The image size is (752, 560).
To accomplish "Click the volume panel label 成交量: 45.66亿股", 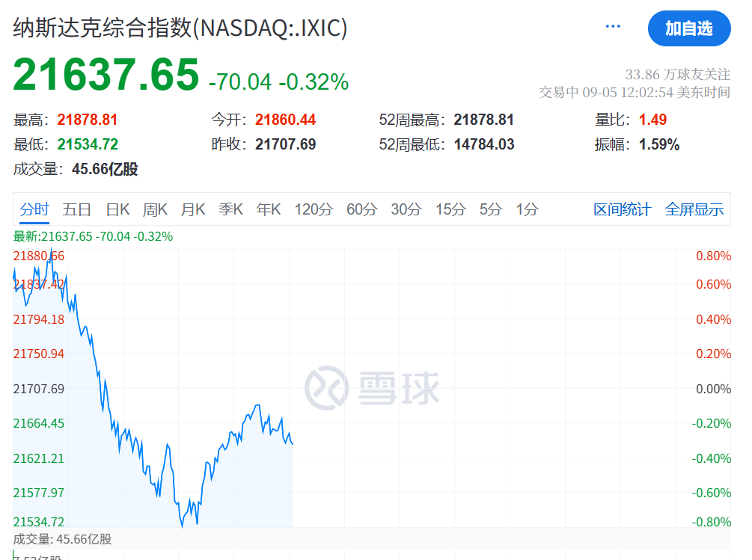I will (x=62, y=539).
